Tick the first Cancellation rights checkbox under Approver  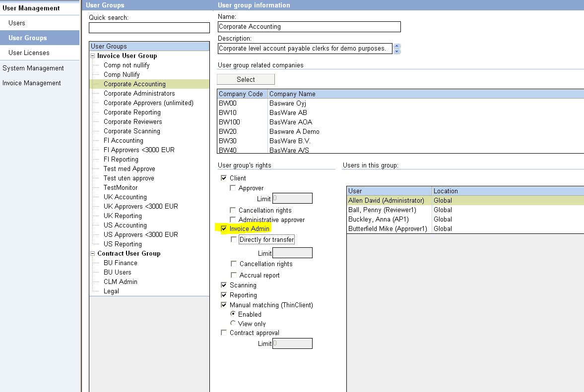click(x=232, y=210)
